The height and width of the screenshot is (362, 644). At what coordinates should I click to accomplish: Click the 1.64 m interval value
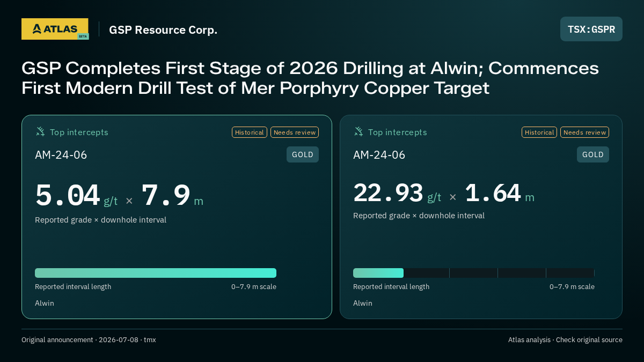(500, 193)
